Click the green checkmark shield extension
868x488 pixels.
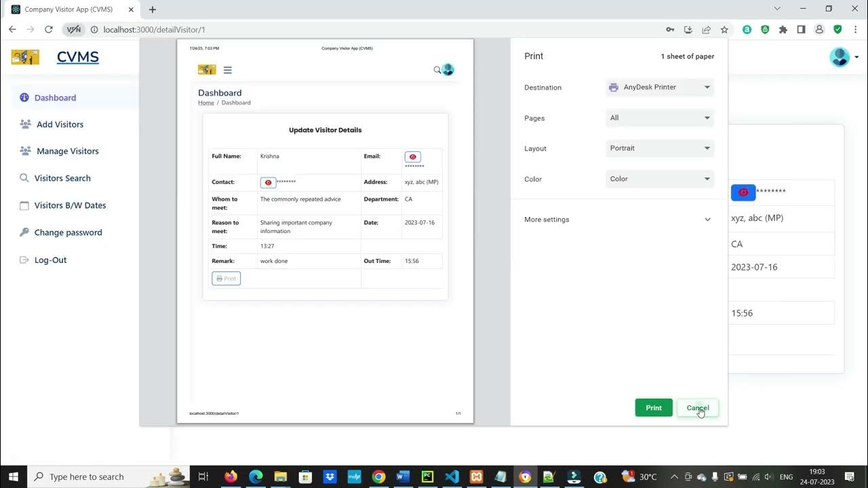tap(837, 30)
